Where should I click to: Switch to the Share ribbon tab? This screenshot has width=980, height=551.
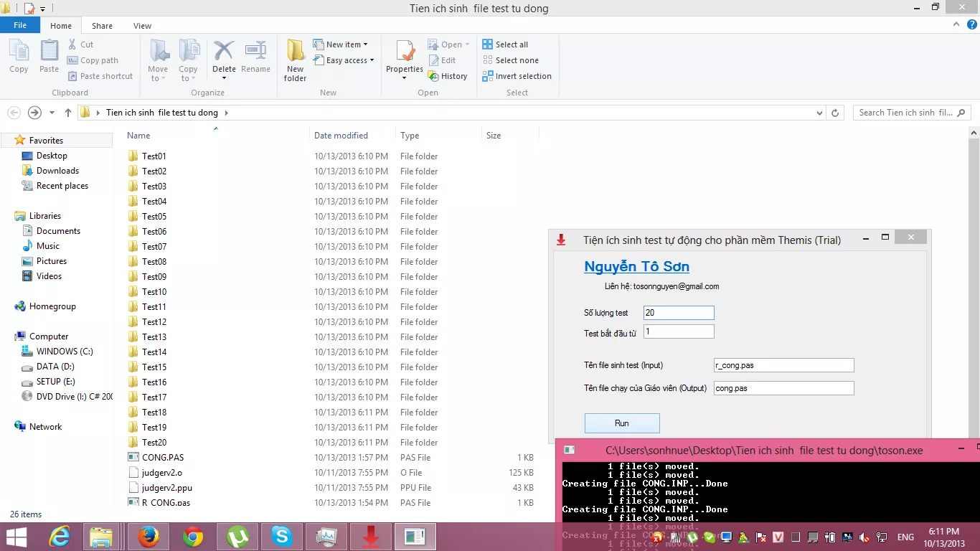102,26
